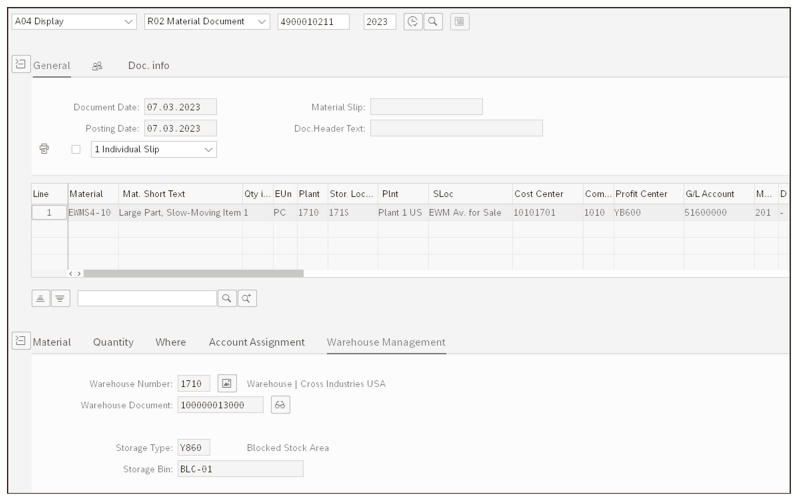
Task: Switch to the Doc. info tab
Action: (148, 66)
